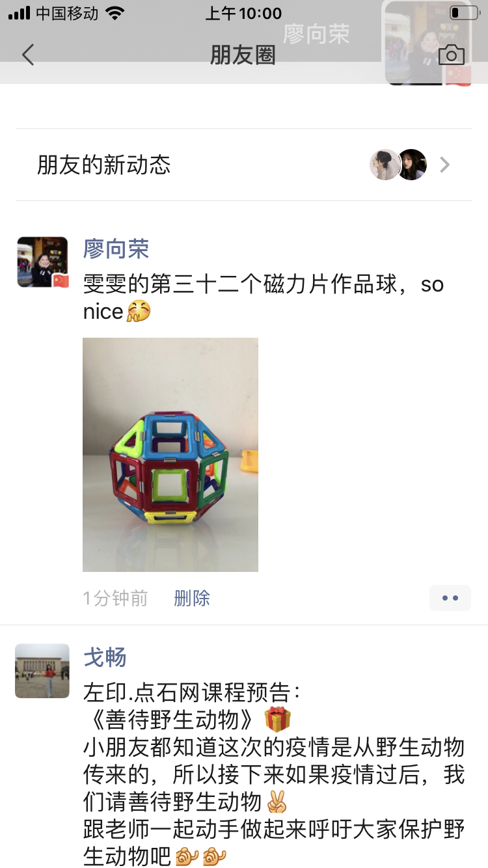Open the camera icon to post
Viewport: 488px width, 868px height.
click(452, 55)
